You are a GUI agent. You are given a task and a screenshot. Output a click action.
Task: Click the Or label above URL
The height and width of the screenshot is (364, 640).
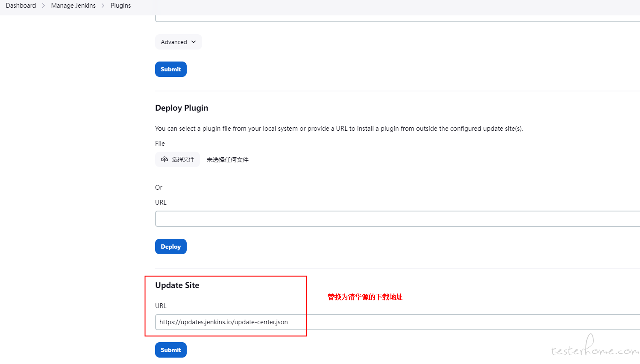[x=159, y=188]
